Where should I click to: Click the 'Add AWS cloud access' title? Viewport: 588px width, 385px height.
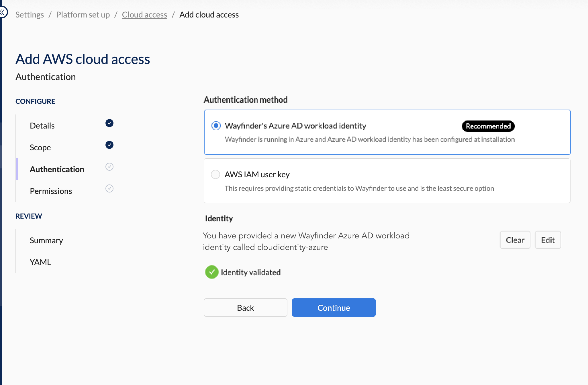(x=83, y=59)
